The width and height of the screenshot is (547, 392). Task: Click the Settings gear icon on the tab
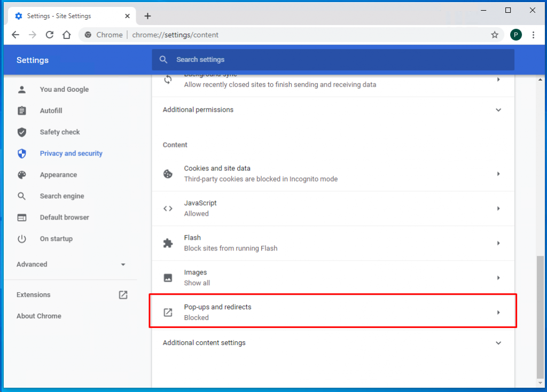[x=19, y=16]
